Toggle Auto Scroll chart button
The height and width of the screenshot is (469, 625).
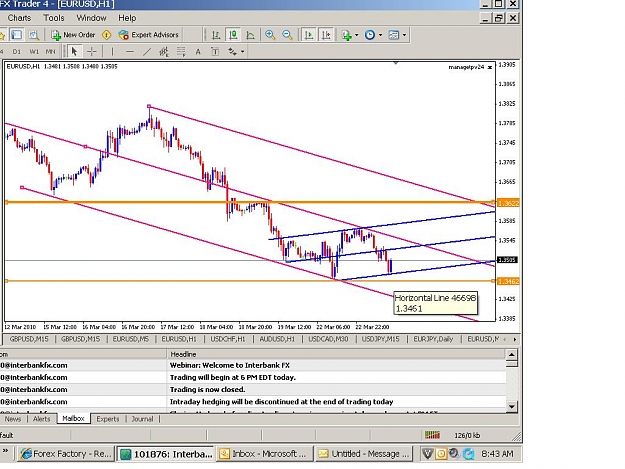[308, 35]
